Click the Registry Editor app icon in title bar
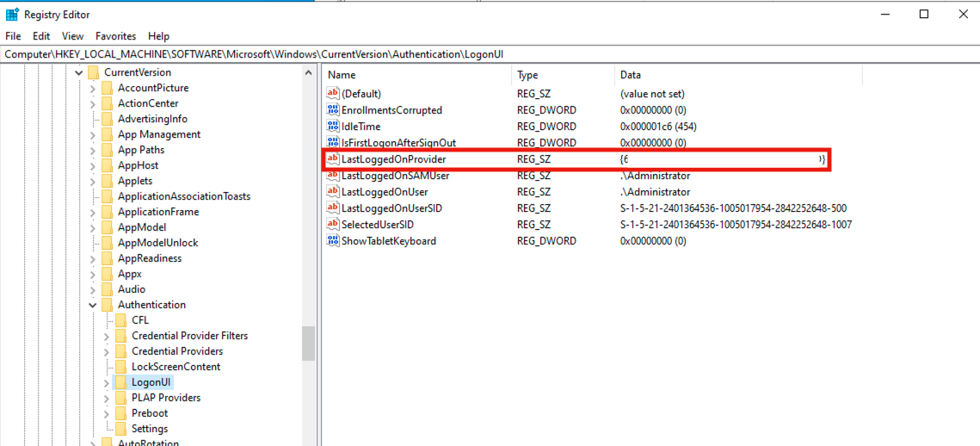This screenshot has height=446, width=980. [x=12, y=15]
